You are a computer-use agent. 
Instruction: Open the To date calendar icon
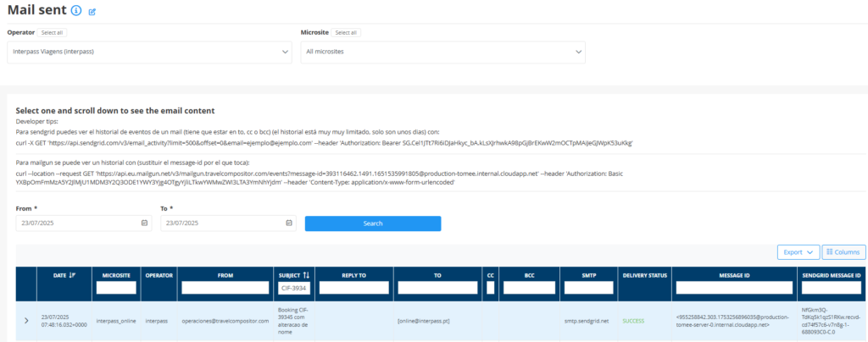(x=289, y=223)
